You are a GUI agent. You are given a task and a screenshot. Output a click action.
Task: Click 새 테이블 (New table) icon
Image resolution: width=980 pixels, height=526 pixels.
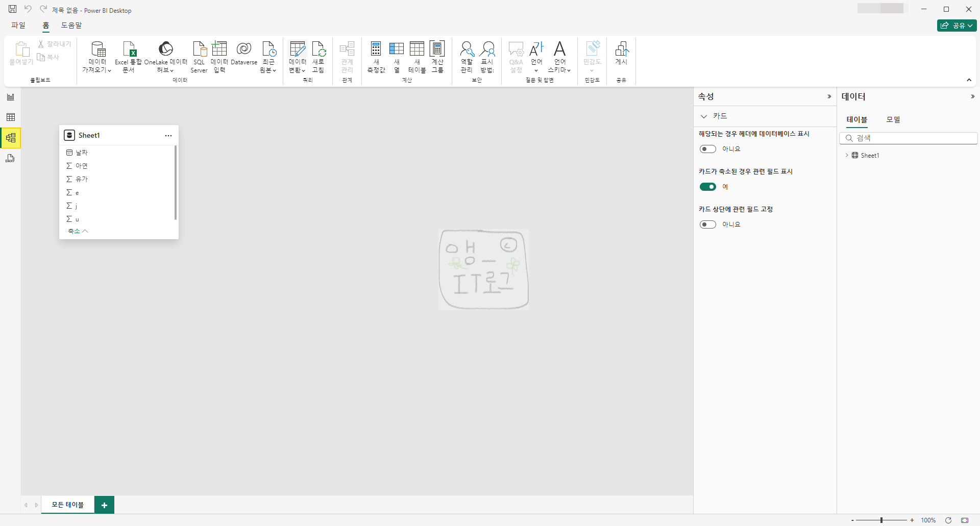(x=417, y=57)
